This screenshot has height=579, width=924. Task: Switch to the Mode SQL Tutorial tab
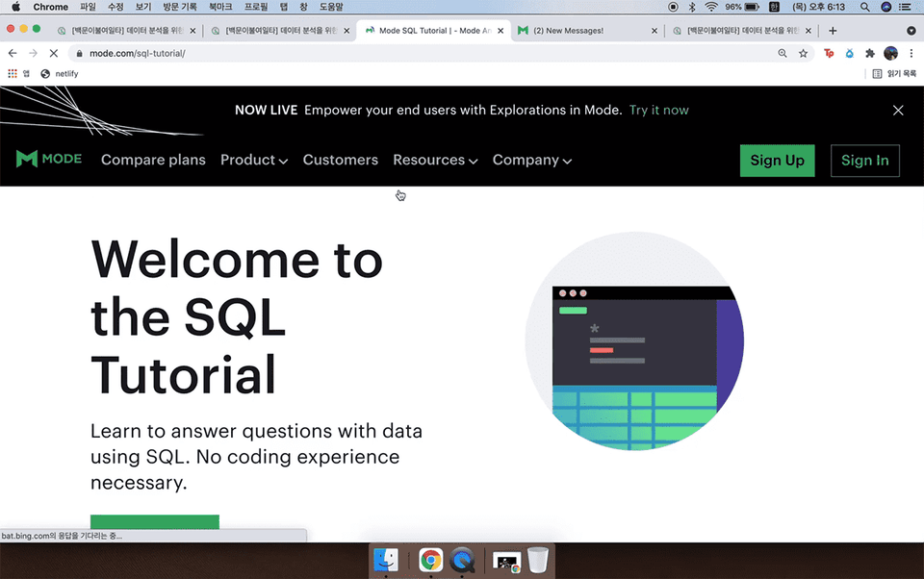tap(434, 31)
